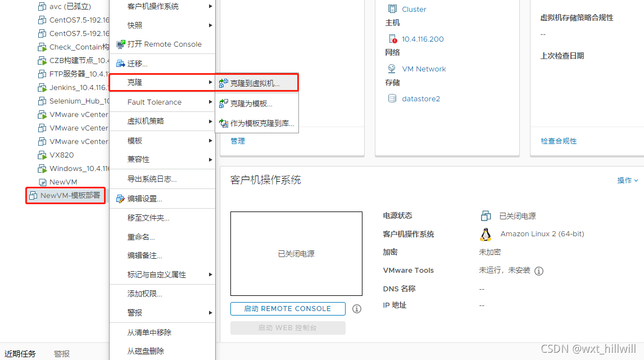
Task: Expand the Fault Tolerance submenu arrow
Action: [210, 102]
